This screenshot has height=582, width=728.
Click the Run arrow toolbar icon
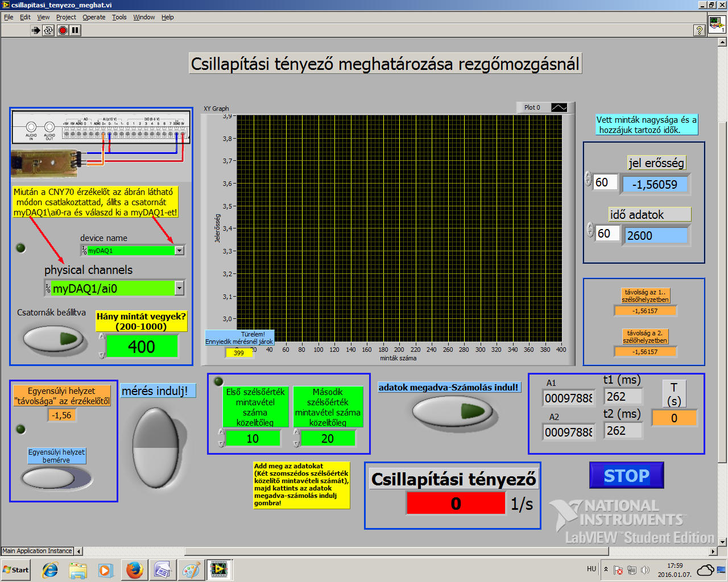36,30
